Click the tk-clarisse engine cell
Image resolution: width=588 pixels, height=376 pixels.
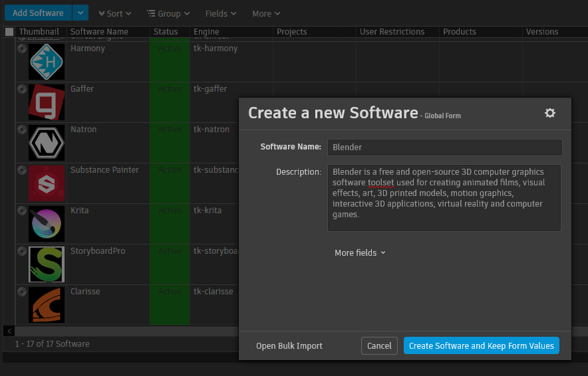click(214, 304)
